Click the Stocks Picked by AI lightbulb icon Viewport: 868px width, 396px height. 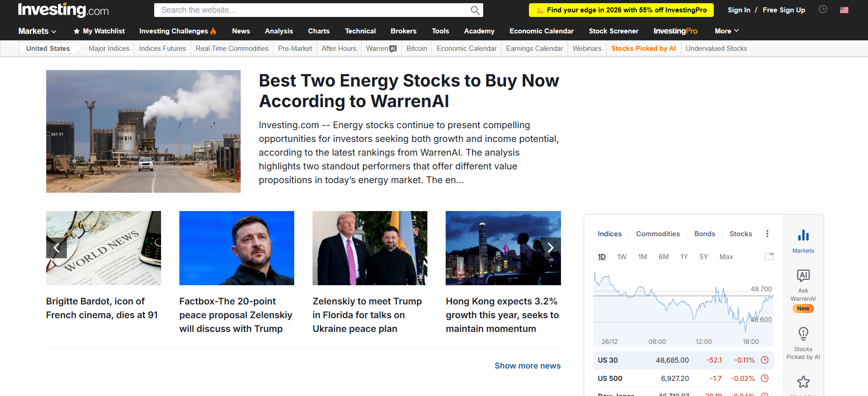[803, 334]
